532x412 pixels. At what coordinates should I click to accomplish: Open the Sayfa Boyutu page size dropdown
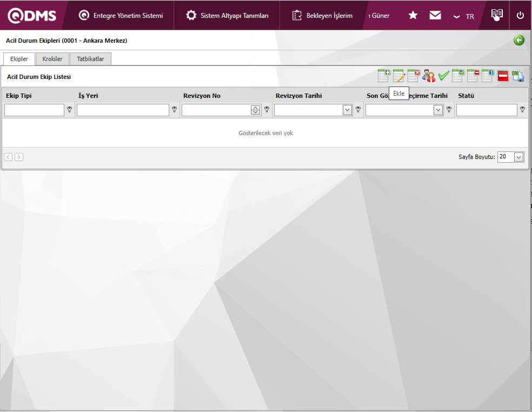tap(518, 157)
